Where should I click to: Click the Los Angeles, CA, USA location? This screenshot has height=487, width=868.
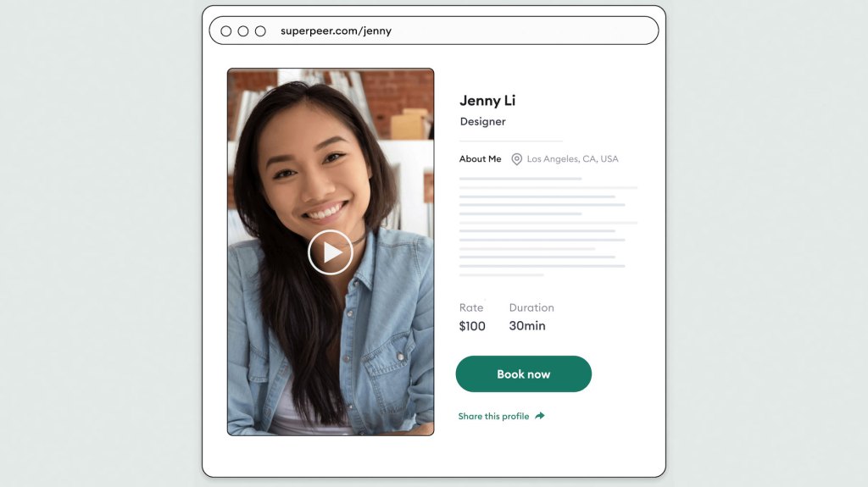click(x=573, y=159)
